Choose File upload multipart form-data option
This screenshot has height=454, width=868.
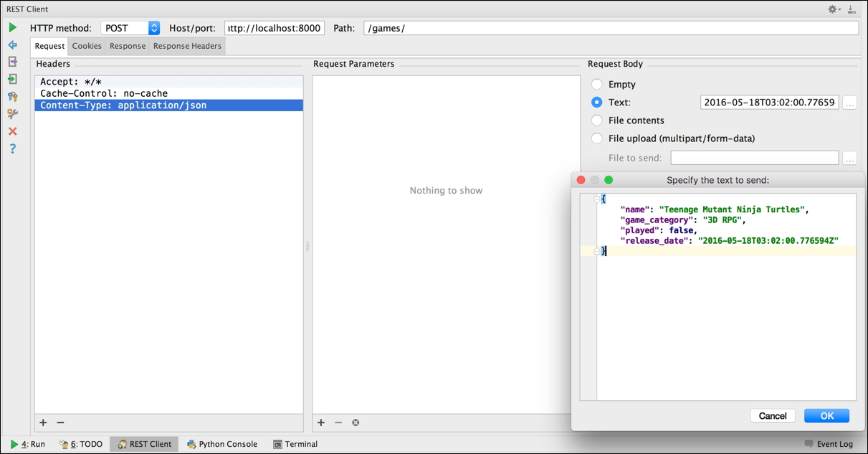pos(596,138)
